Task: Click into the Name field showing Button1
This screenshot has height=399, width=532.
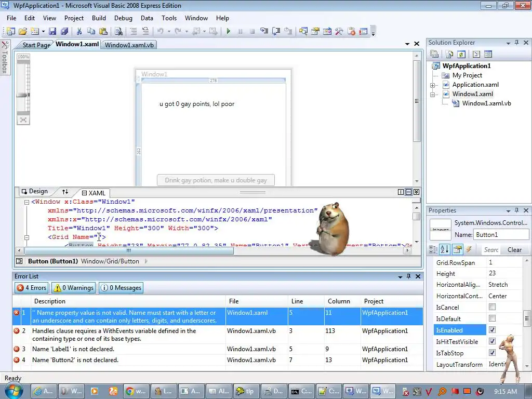Action: (501, 234)
